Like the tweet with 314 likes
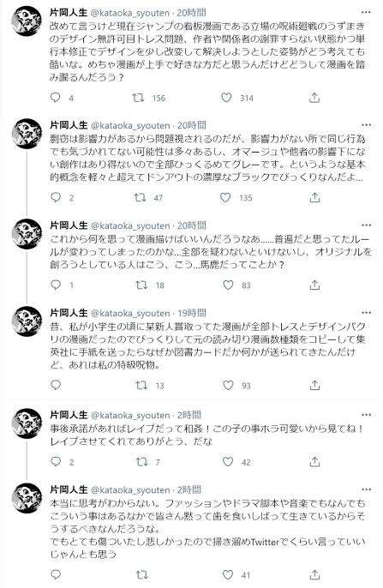The height and width of the screenshot is (588, 383). [x=226, y=98]
